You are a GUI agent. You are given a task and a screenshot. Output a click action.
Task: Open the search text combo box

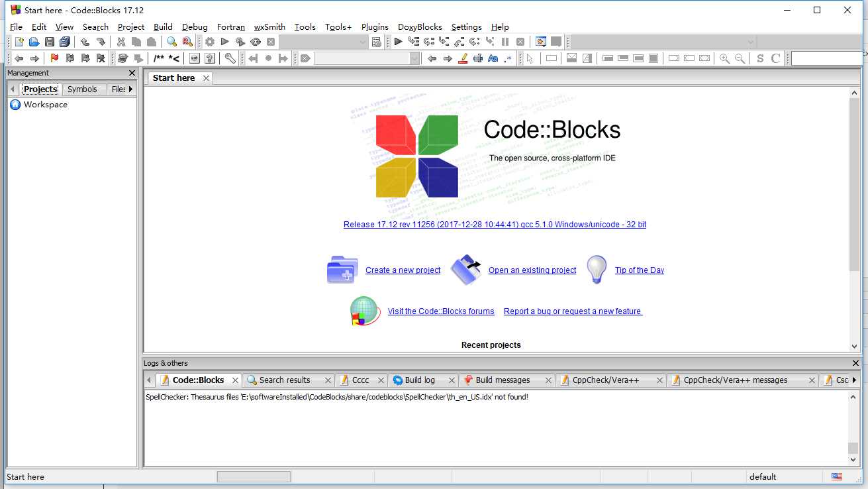tap(367, 58)
